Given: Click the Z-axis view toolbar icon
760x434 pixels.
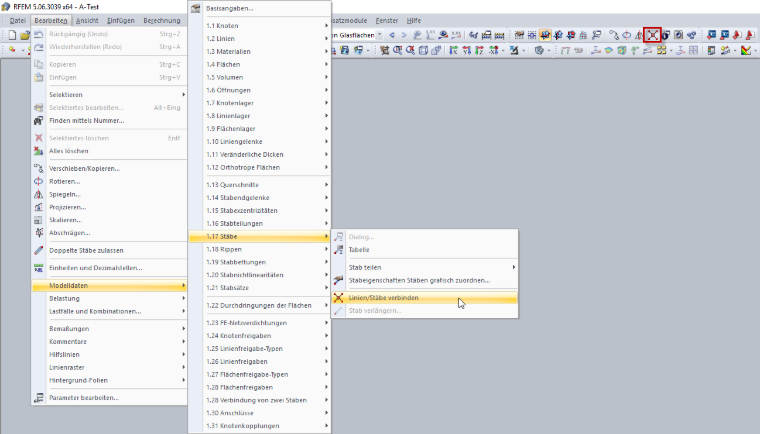Looking at the screenshot, I should (479, 50).
